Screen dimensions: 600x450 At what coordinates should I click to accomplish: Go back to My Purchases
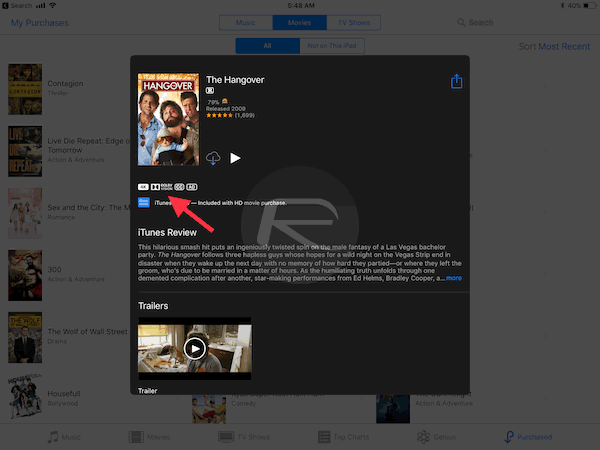[39, 22]
